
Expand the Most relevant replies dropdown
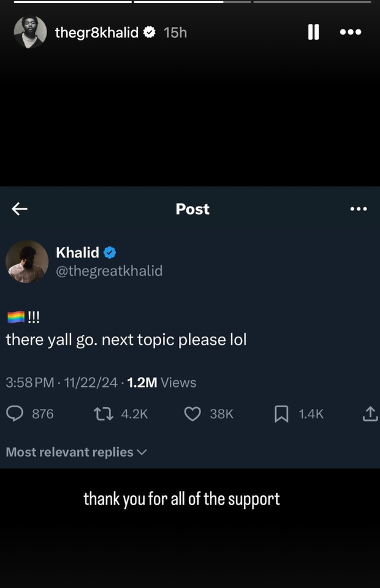pyautogui.click(x=77, y=452)
